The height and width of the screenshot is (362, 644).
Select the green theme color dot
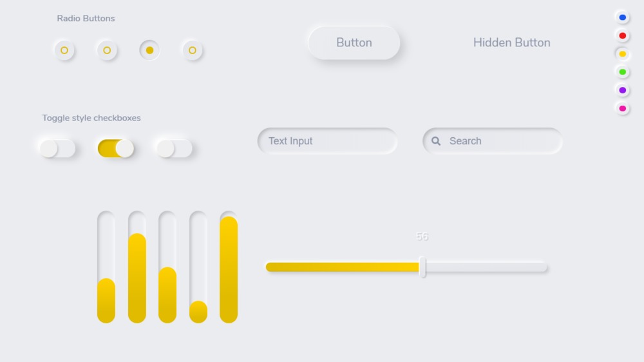pos(622,72)
